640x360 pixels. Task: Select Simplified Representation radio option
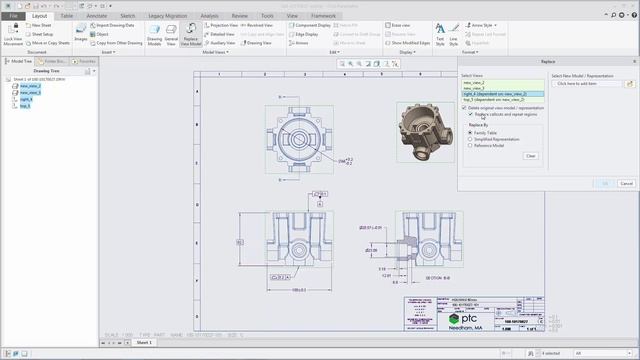[470, 139]
